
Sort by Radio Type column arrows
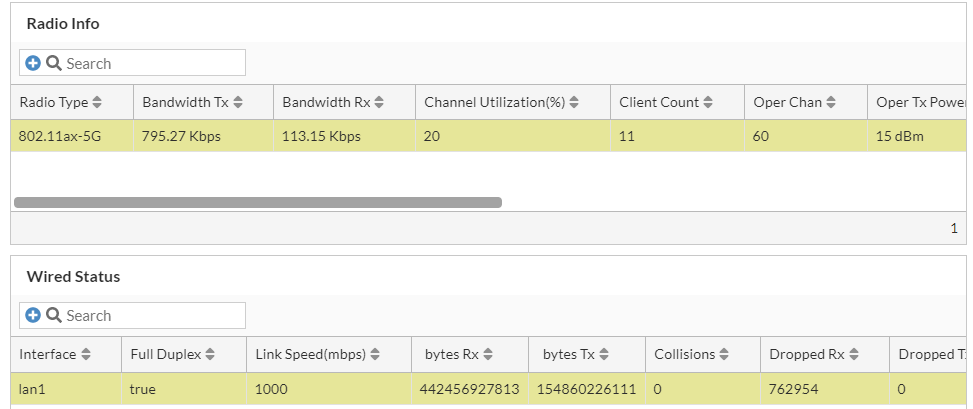[97, 102]
